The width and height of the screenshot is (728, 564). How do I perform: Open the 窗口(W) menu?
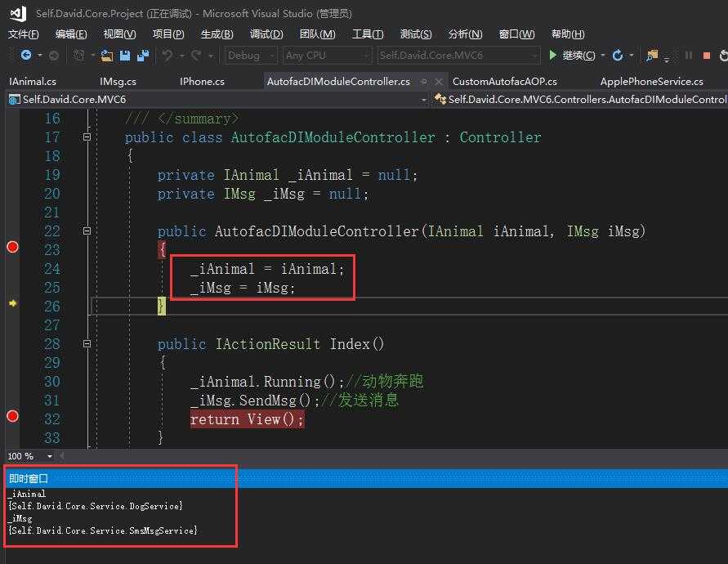pyautogui.click(x=516, y=34)
